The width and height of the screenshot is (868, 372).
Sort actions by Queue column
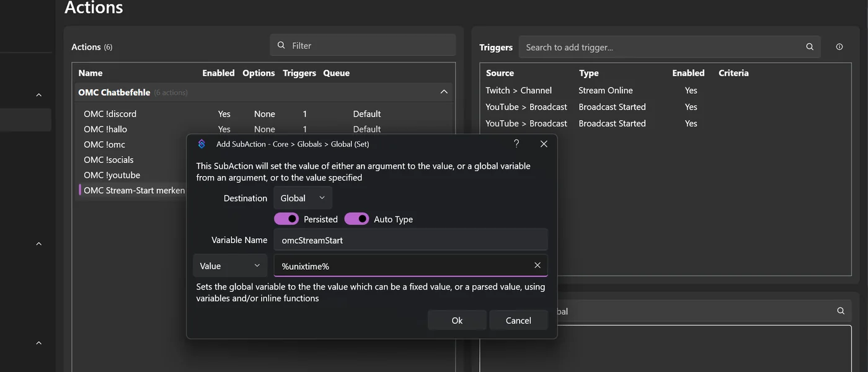click(x=337, y=73)
